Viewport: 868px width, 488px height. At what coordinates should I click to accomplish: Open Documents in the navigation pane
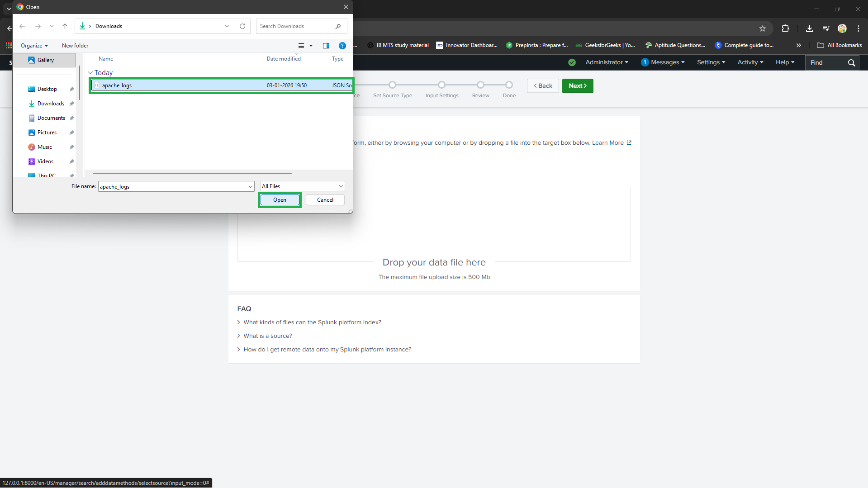pyautogui.click(x=51, y=118)
